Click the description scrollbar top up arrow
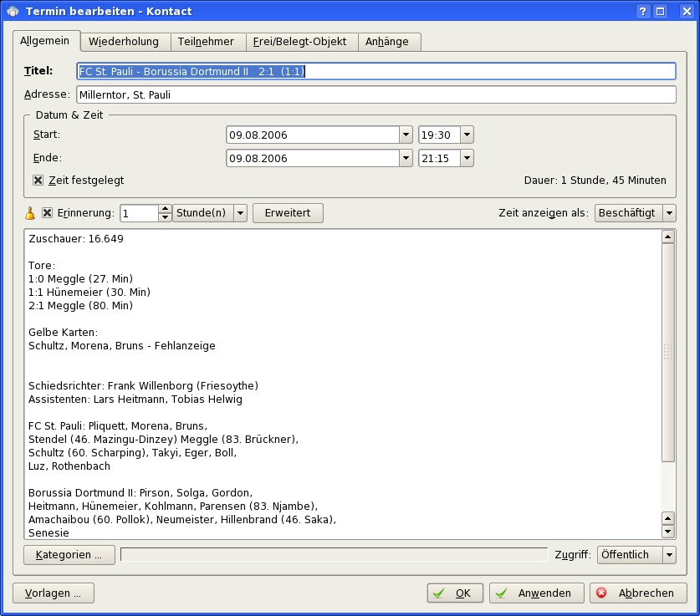700x616 pixels. pyautogui.click(x=668, y=237)
